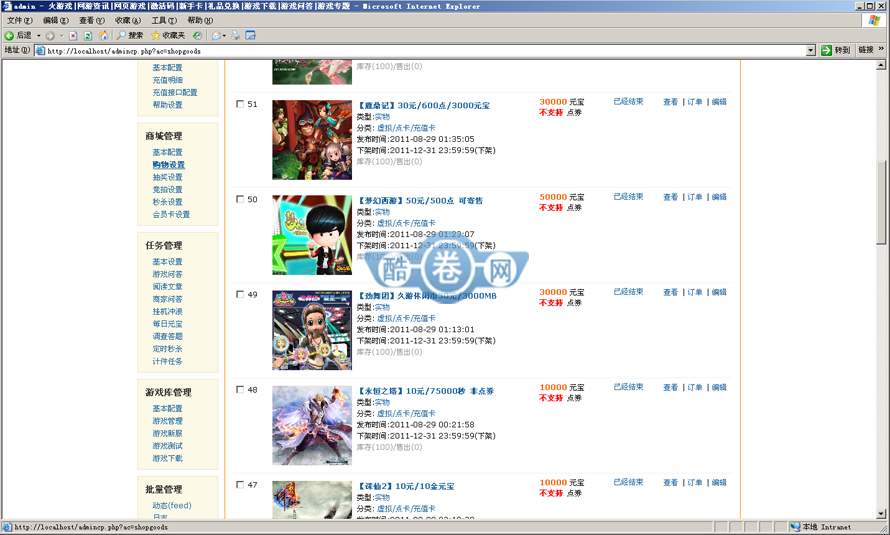Click the scrollbar down arrow
Image resolution: width=890 pixels, height=535 pixels.
coord(881,514)
